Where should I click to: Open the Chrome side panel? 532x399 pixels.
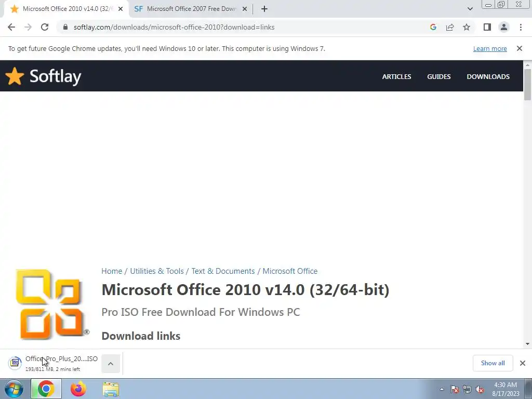tap(487, 27)
